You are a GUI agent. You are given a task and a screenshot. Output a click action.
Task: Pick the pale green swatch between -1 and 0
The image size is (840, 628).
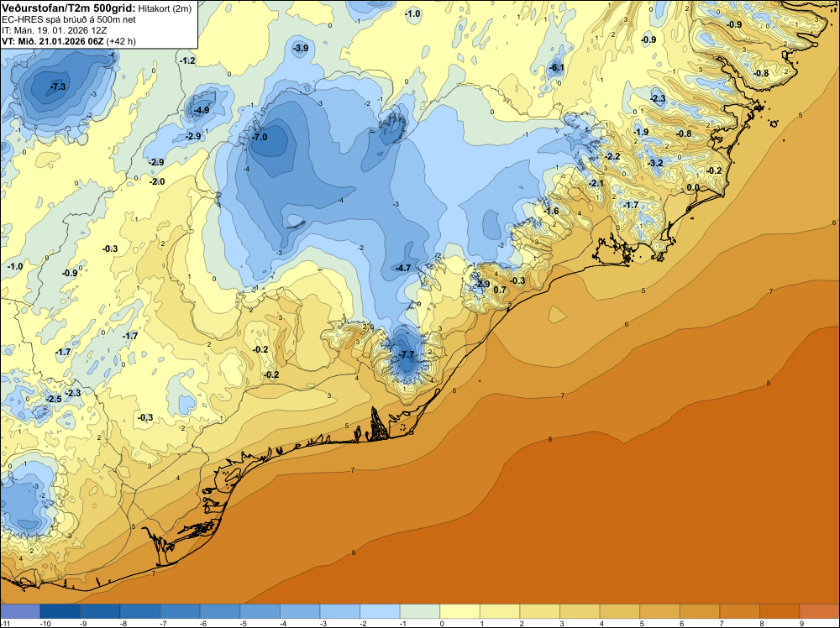tap(420, 611)
